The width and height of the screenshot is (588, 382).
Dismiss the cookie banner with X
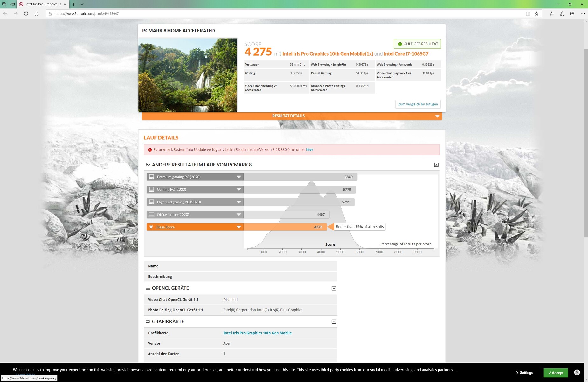click(577, 372)
